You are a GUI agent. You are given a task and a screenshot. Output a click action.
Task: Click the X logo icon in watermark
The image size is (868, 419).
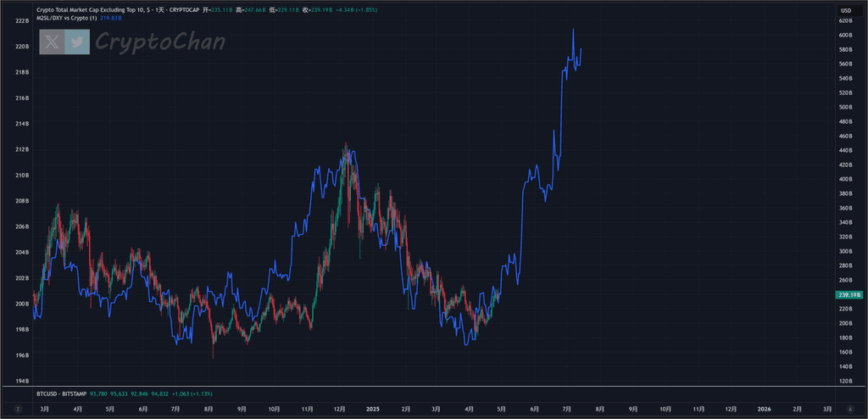[x=53, y=42]
